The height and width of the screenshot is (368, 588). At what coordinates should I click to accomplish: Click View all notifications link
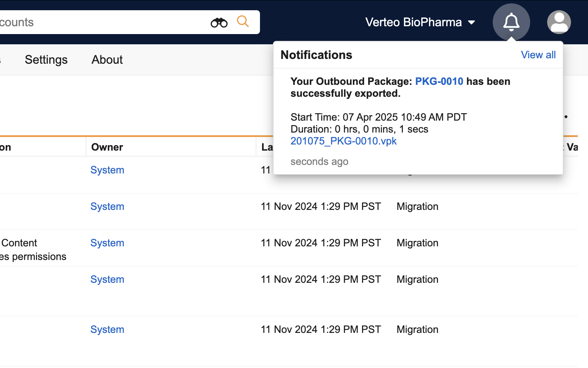pyautogui.click(x=538, y=55)
